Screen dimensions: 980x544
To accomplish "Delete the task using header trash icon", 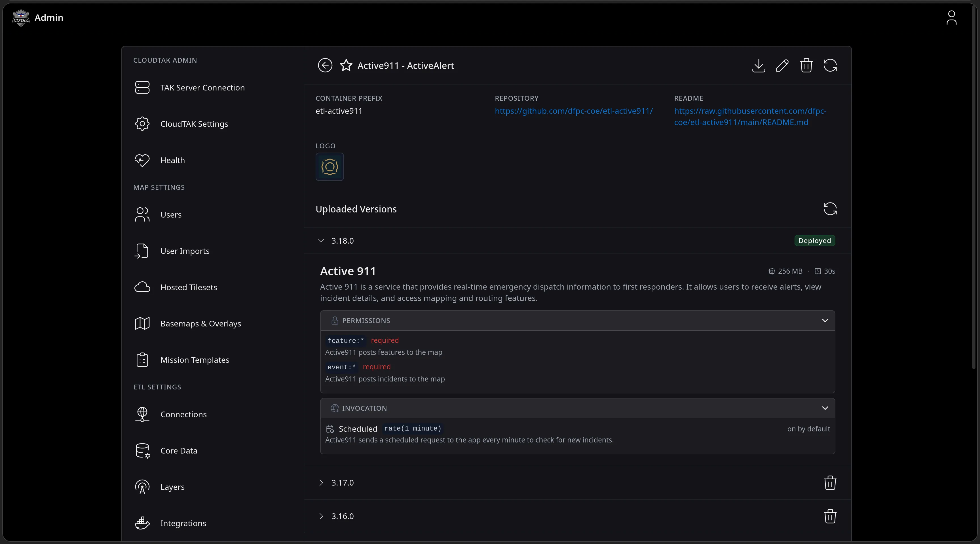I will 806,66.
